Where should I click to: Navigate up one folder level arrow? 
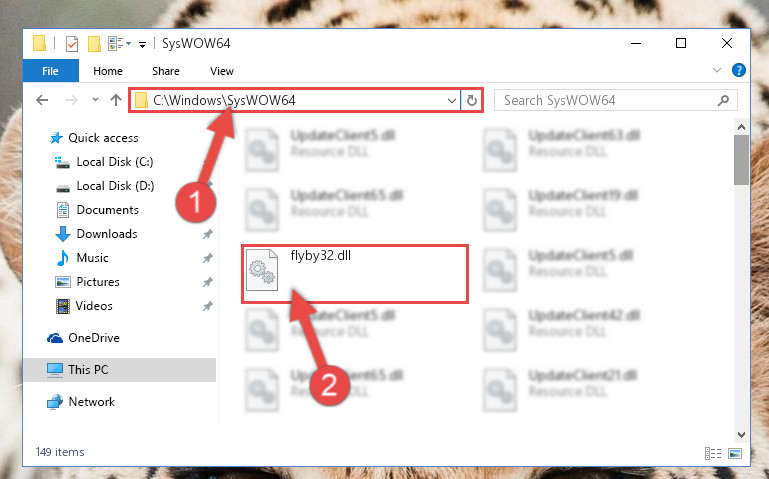[x=116, y=101]
